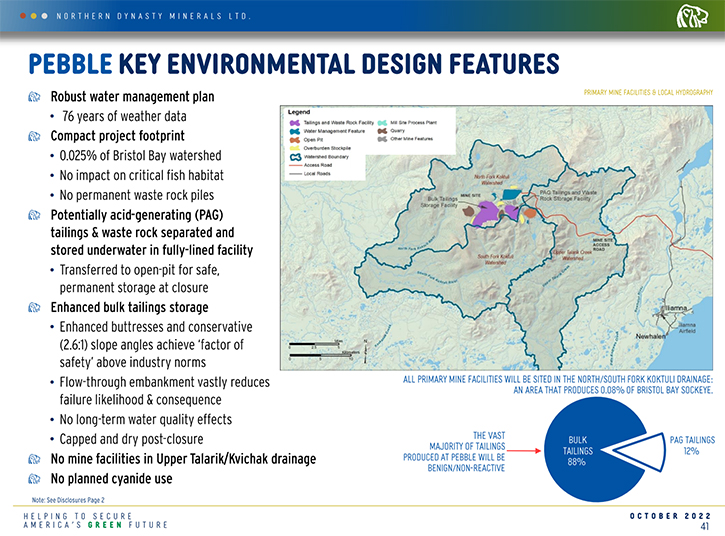The image size is (725, 536).
Task: Click the Mill Site Process Plant legend icon
Action: tap(382, 123)
